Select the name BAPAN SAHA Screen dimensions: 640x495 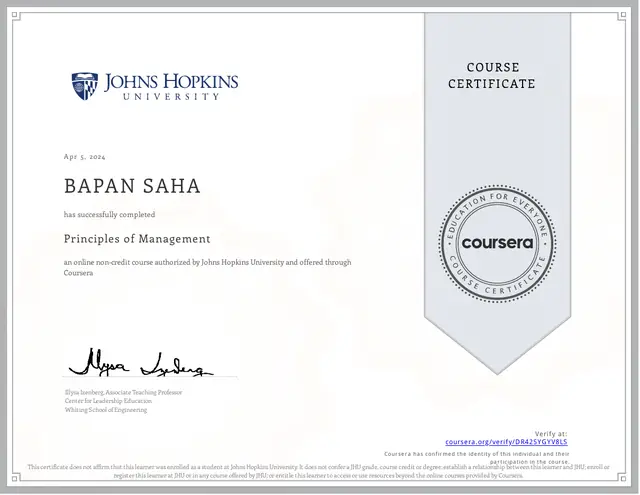click(132, 186)
